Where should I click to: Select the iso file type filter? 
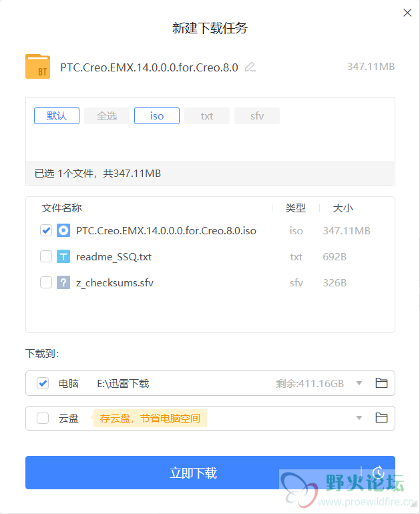click(157, 115)
